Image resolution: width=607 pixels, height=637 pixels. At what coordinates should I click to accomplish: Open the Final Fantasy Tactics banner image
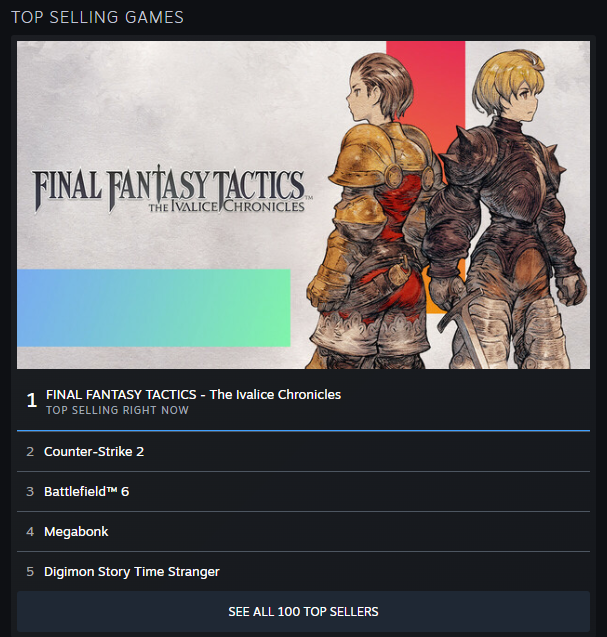303,205
